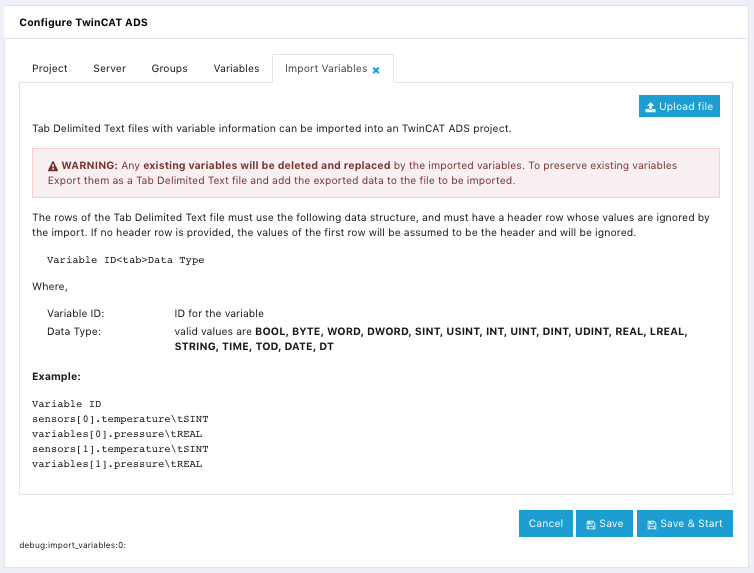Click the Upload file button
The height and width of the screenshot is (573, 754).
click(x=679, y=106)
